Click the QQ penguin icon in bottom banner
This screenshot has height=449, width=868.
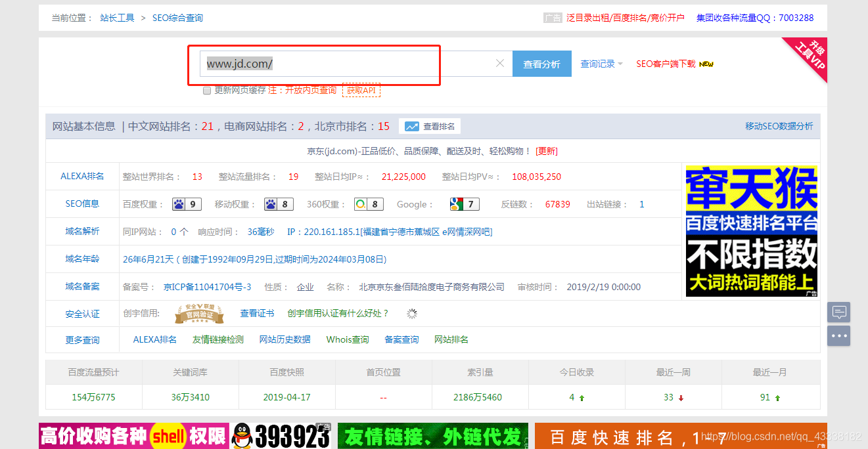pos(241,436)
